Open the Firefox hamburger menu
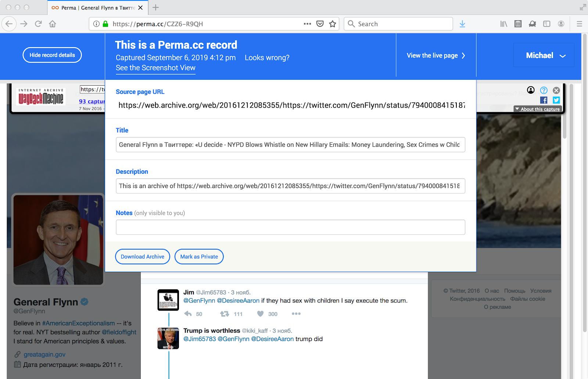Viewport: 588px width, 379px height. click(580, 24)
